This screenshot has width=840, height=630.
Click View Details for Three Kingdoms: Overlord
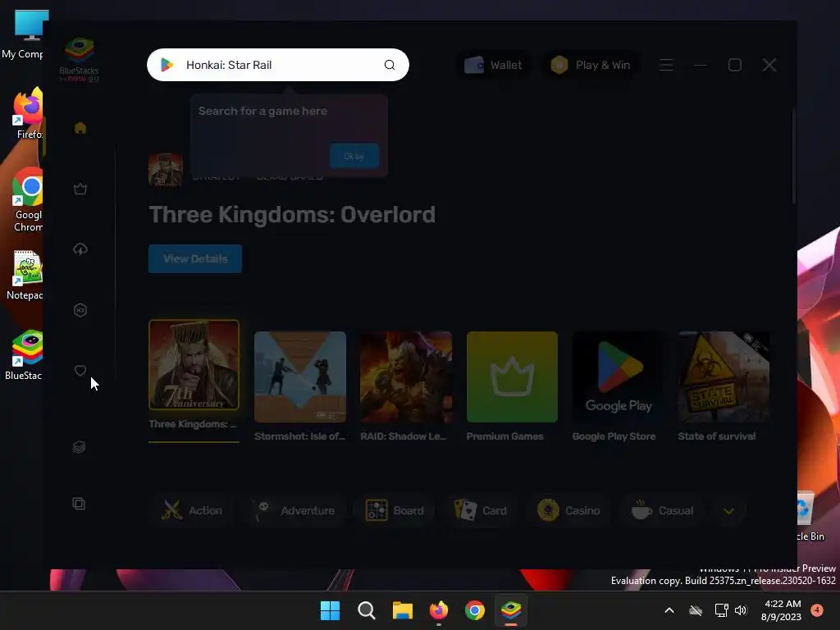point(195,258)
